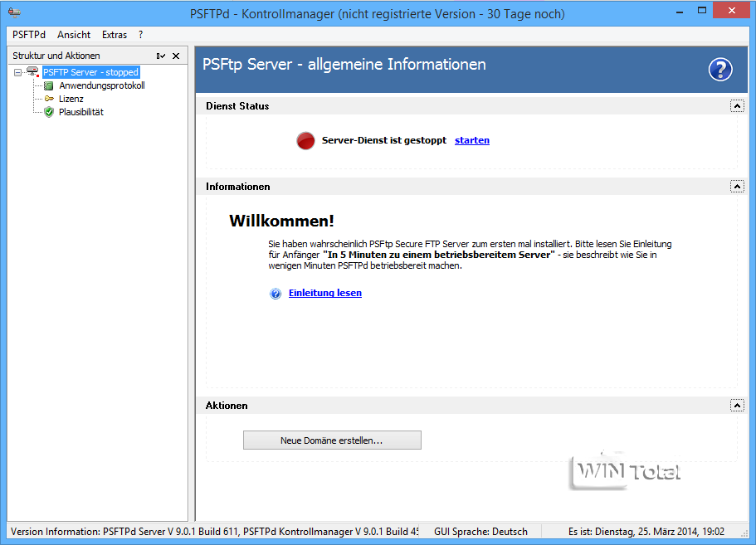Click the PSFTP server icon in tree
Viewport: 756px width, 545px height.
33,72
